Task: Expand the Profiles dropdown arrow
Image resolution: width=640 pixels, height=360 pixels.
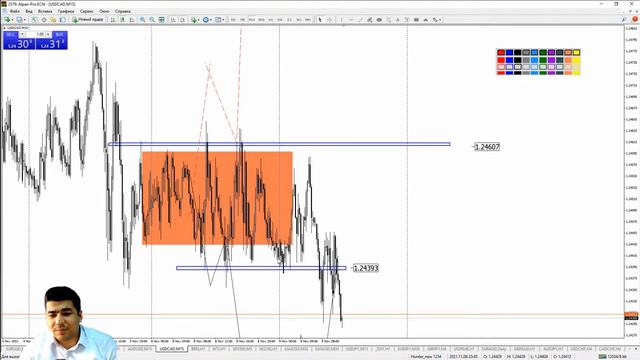Action: coord(24,20)
